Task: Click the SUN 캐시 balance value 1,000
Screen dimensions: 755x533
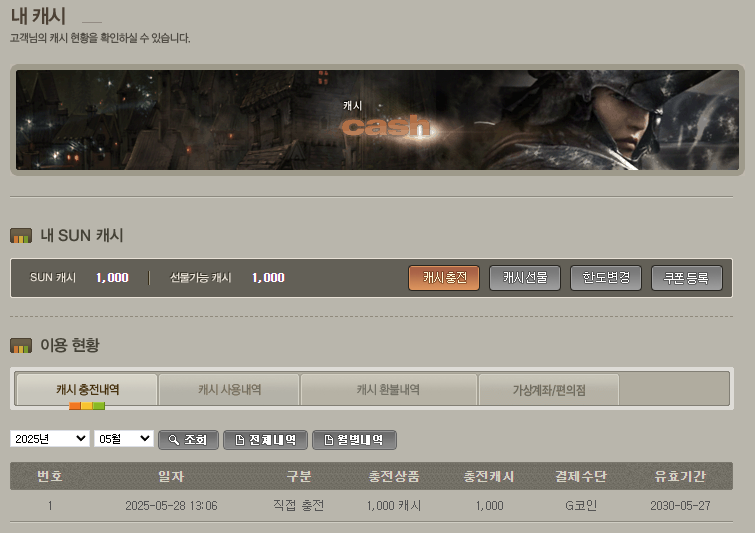Action: (112, 278)
